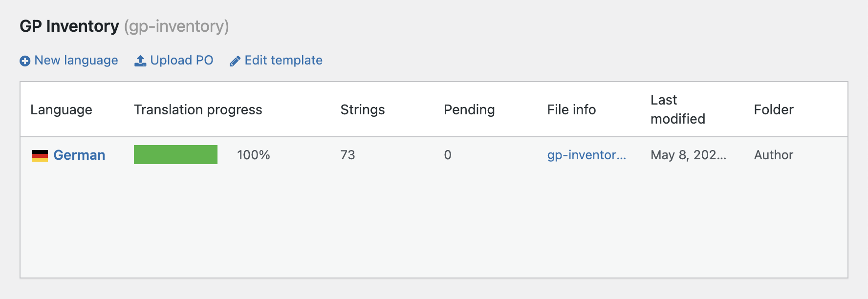868x299 pixels.
Task: Open the gp-inventor... file info link
Action: [x=586, y=155]
